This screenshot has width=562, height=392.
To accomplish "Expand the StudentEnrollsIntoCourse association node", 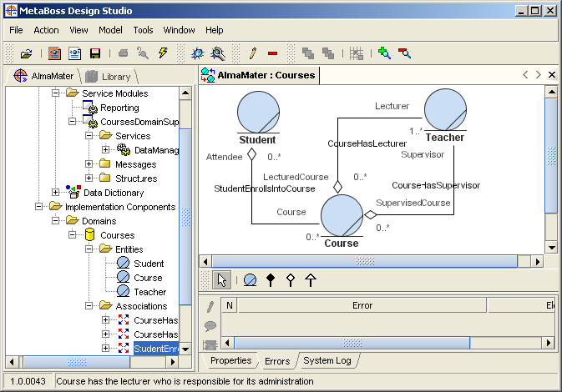I will 106,348.
